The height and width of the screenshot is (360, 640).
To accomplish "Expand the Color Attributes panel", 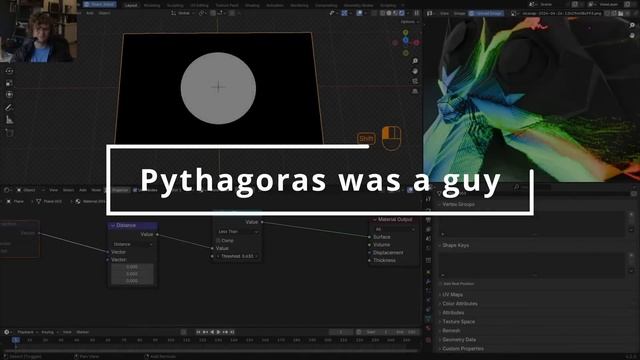I will [458, 304].
